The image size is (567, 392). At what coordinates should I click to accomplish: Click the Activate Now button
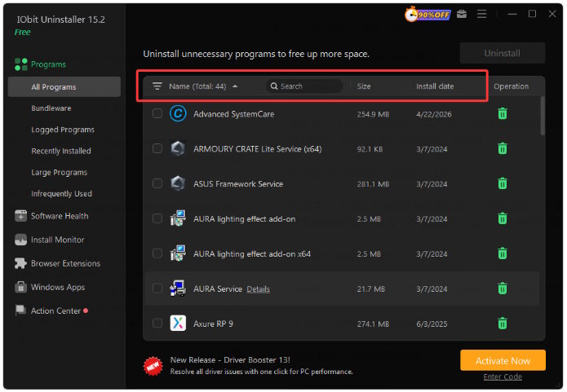coord(503,360)
